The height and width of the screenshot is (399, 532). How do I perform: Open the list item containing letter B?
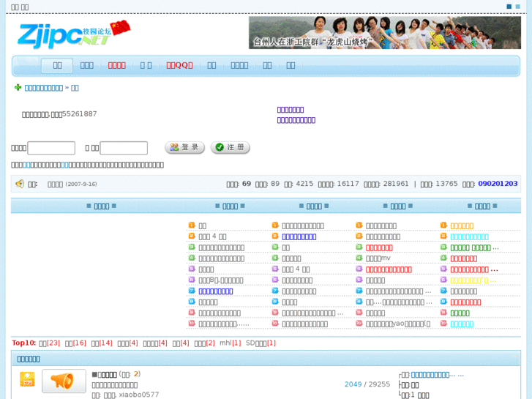click(x=221, y=280)
